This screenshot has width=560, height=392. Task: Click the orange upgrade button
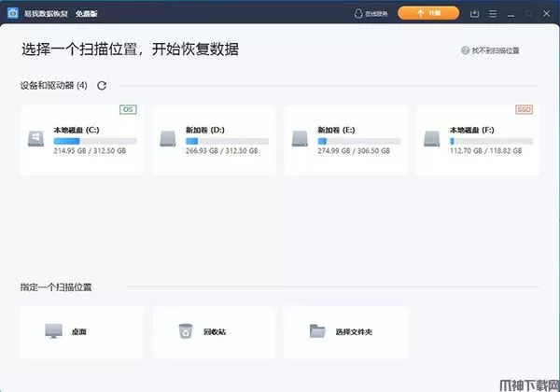[428, 13]
